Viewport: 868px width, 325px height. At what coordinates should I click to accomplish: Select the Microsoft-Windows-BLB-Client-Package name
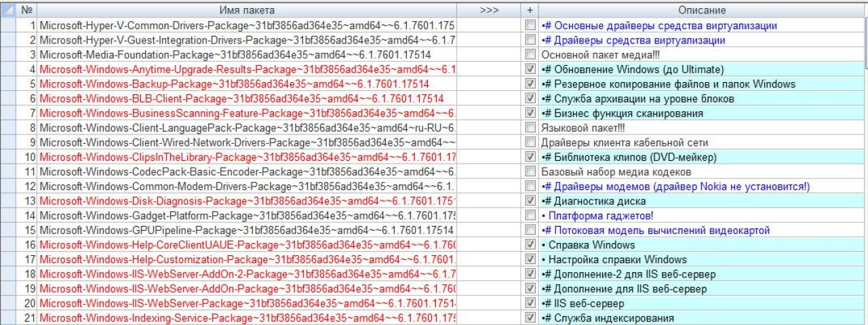pos(247,98)
